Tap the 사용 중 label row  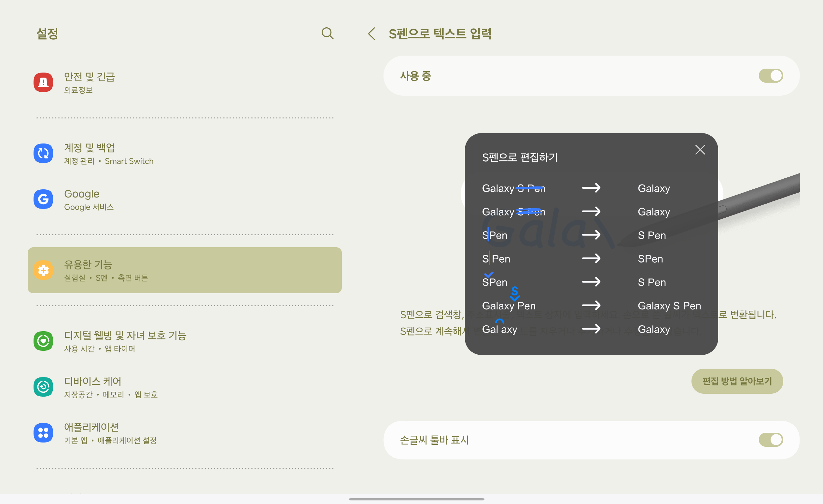tap(416, 76)
